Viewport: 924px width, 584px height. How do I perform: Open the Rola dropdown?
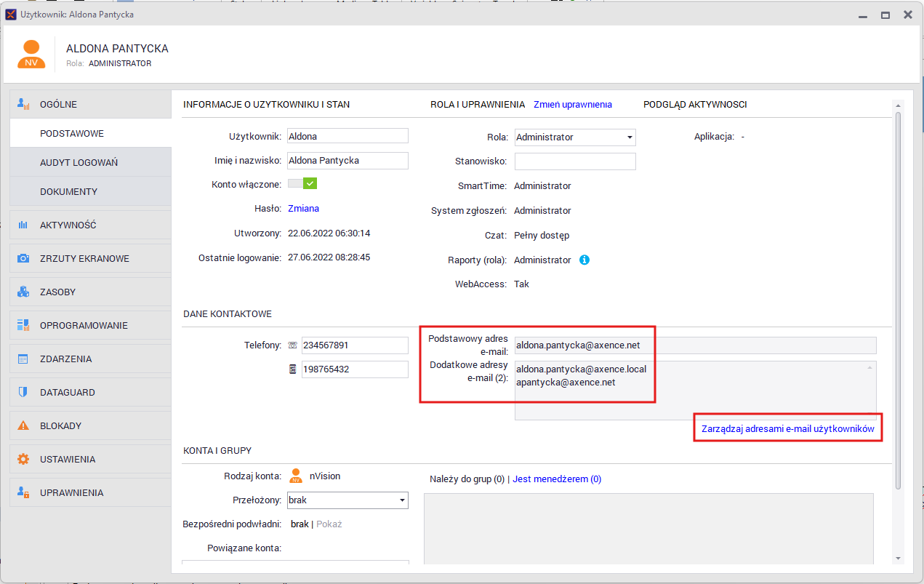(x=575, y=137)
